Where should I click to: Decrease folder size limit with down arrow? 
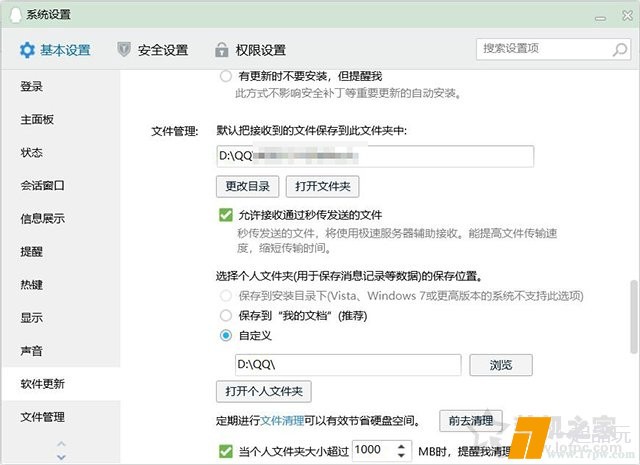point(401,455)
